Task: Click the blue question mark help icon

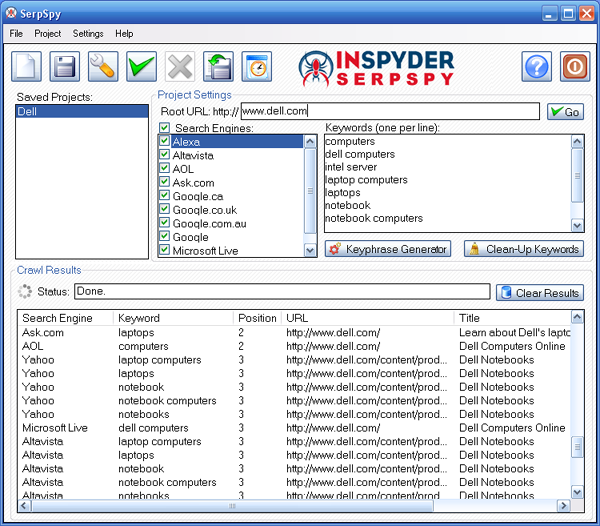Action: [536, 67]
